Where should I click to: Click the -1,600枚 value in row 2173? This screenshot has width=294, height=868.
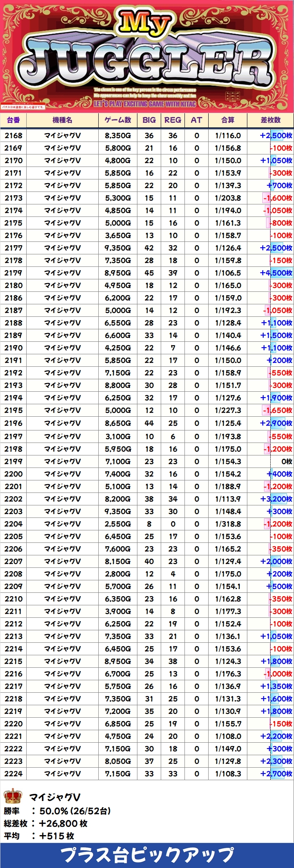click(277, 198)
